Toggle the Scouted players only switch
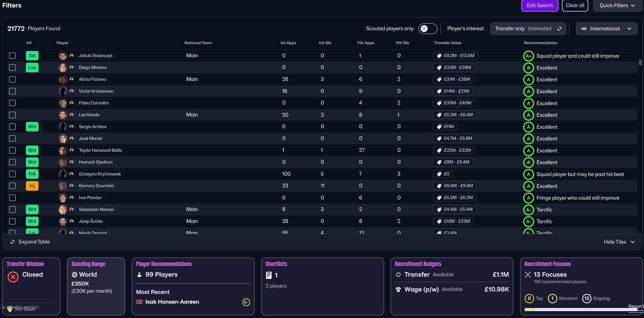 point(427,29)
